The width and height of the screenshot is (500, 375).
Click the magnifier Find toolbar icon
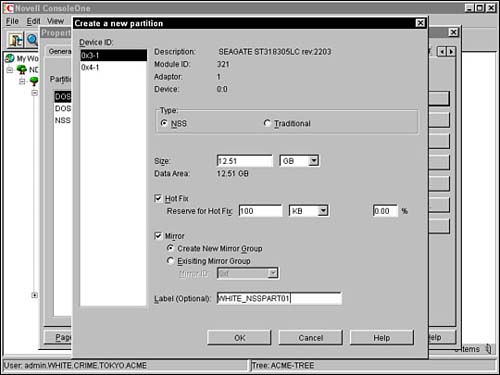32,40
